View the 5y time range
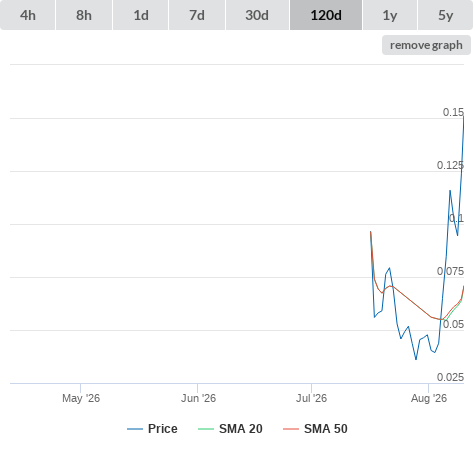Screen dimensions: 474x455 pyautogui.click(x=445, y=15)
